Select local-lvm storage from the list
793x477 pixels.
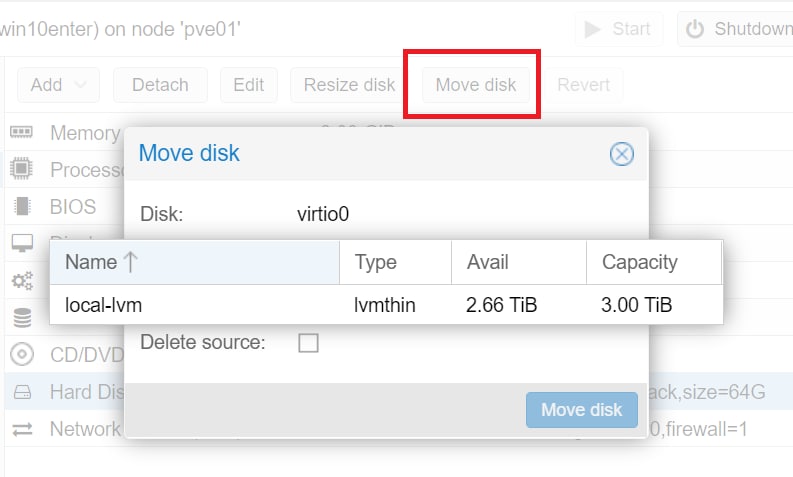pyautogui.click(x=386, y=305)
